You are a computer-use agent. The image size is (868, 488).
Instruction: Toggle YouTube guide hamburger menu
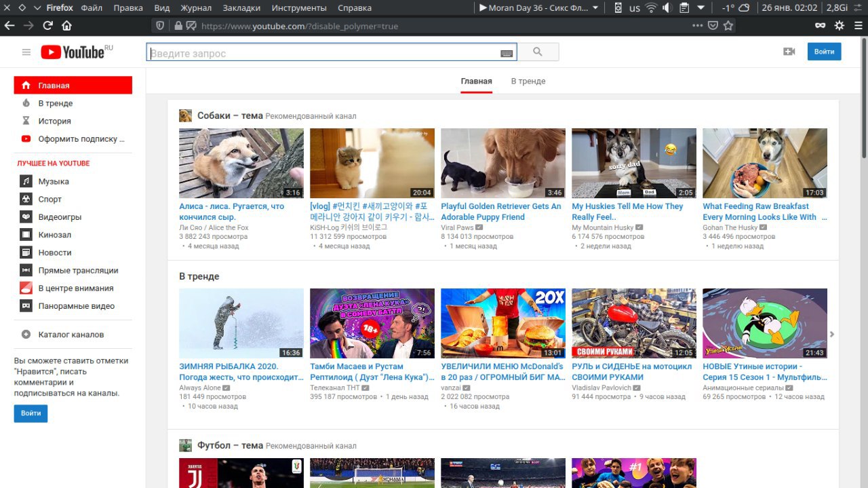pos(26,52)
